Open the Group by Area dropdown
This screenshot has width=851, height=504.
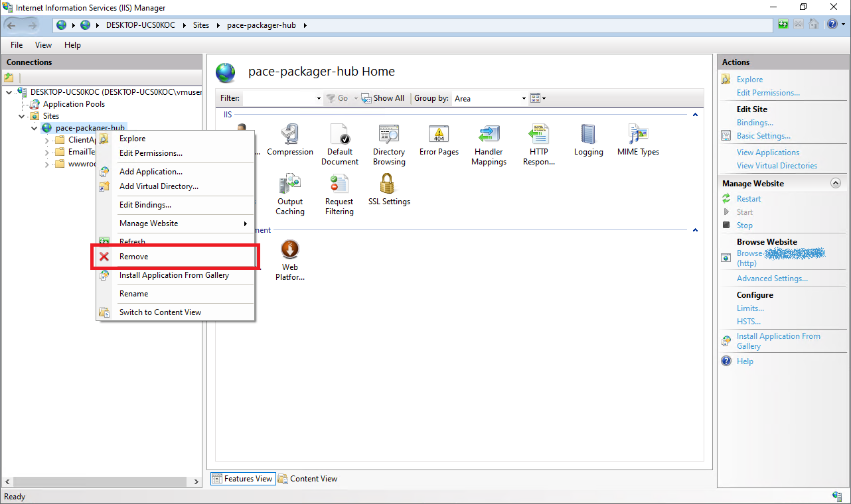click(490, 98)
